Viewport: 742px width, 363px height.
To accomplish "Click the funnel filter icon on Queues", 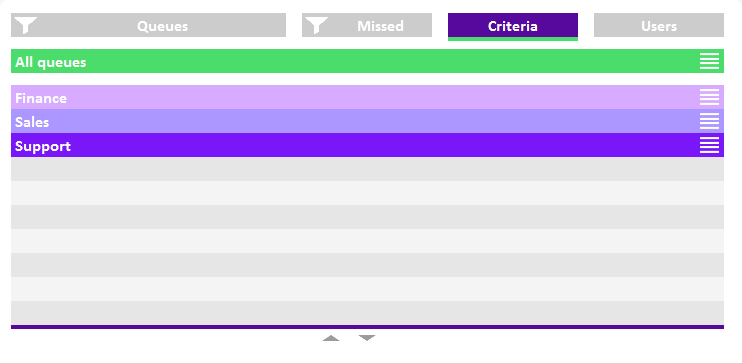I will pyautogui.click(x=26, y=25).
